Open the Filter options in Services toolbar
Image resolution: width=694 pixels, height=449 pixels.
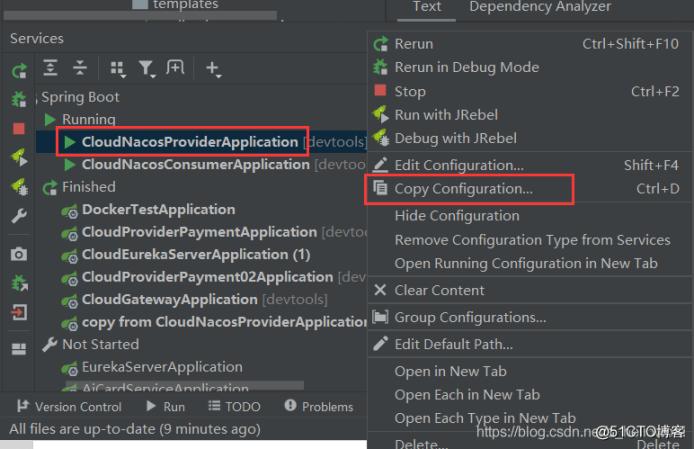tap(147, 68)
